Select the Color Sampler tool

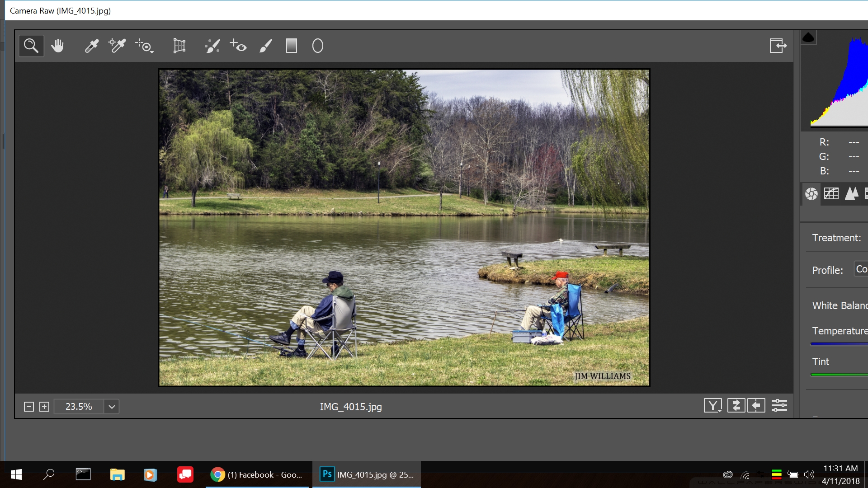(117, 46)
